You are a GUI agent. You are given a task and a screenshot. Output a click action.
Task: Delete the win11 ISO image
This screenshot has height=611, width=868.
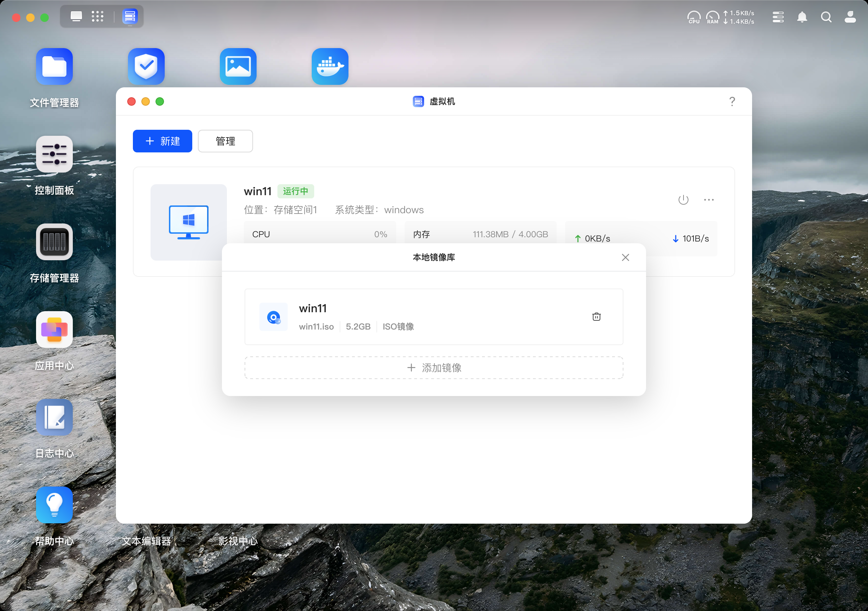tap(596, 317)
